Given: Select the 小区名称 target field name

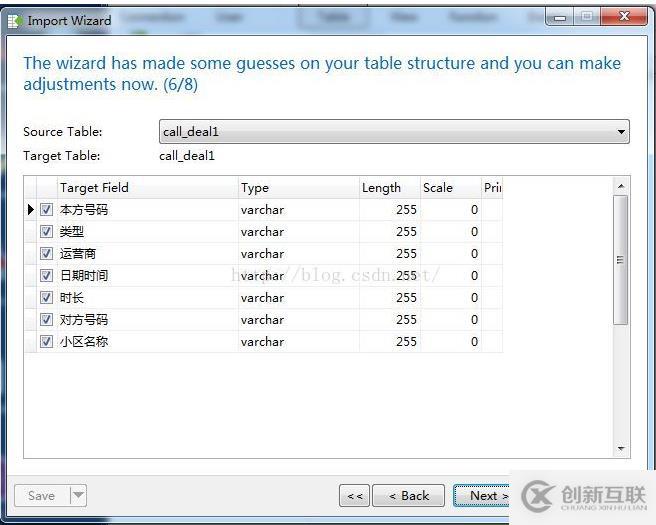Looking at the screenshot, I should (84, 342).
